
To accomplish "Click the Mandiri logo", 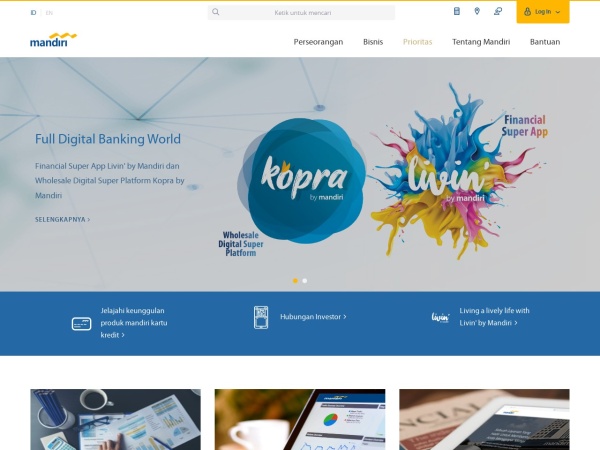I will (x=53, y=40).
